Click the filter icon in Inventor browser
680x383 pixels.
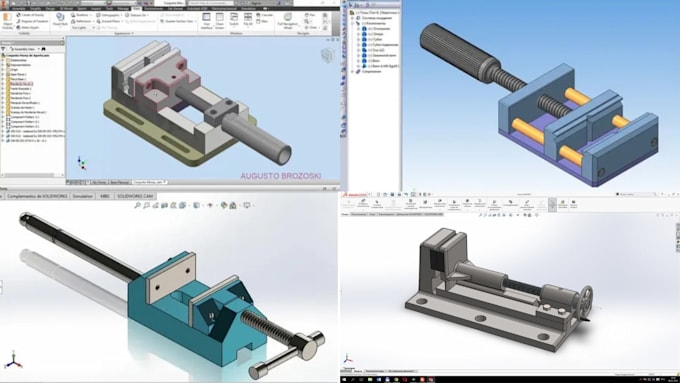tap(3, 49)
